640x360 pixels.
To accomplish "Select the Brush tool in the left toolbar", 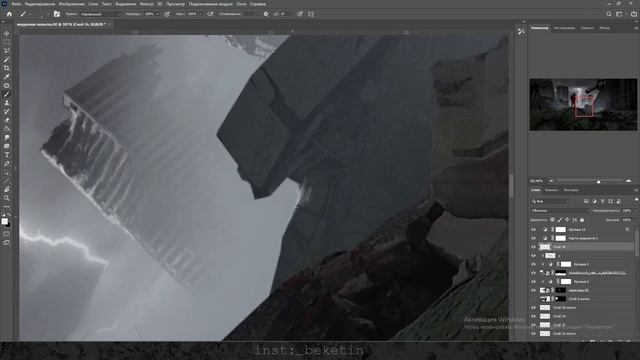I will click(x=7, y=94).
